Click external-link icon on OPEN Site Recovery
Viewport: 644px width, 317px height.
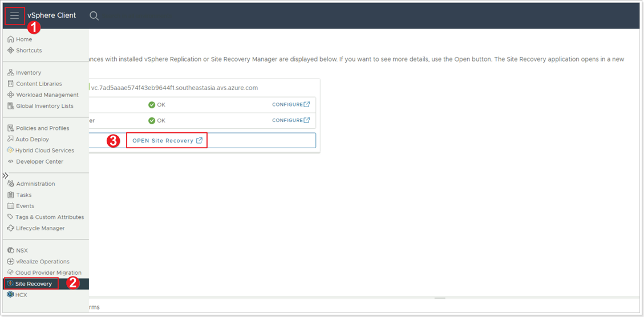(199, 140)
